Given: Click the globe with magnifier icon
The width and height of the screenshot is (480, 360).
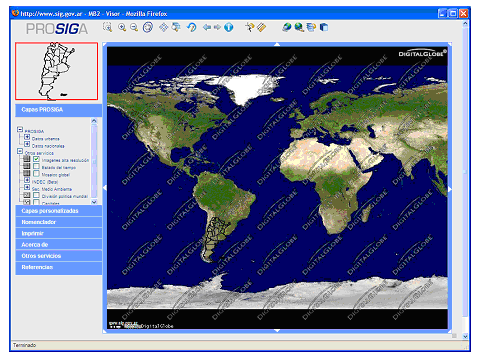Looking at the screenshot, I should (299, 27).
